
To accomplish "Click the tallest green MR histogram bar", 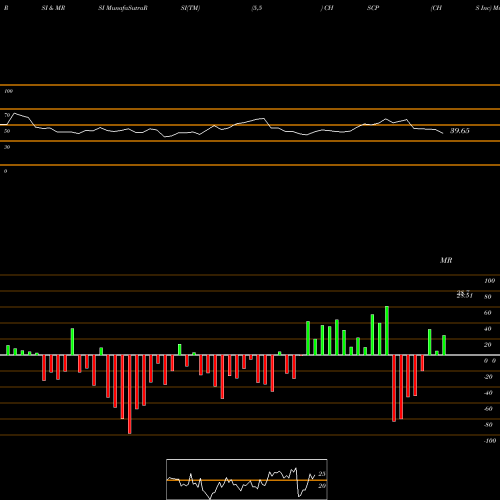I will pos(387,330).
